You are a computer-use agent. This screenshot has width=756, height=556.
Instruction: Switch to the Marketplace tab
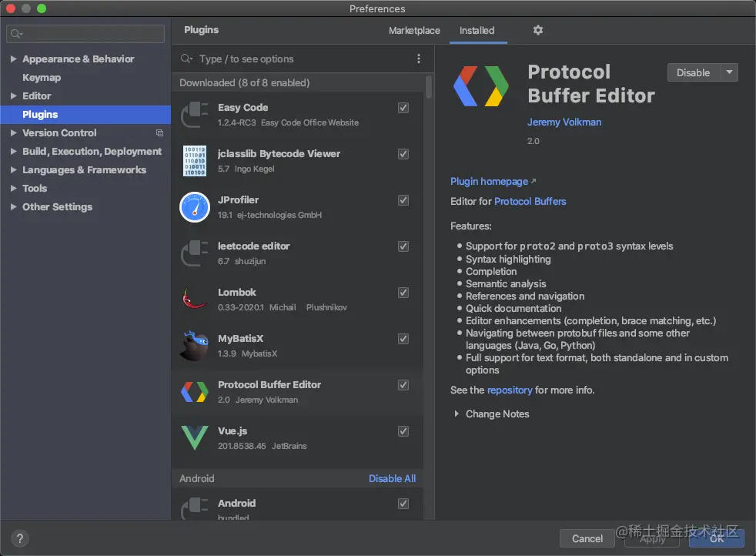pyautogui.click(x=414, y=31)
